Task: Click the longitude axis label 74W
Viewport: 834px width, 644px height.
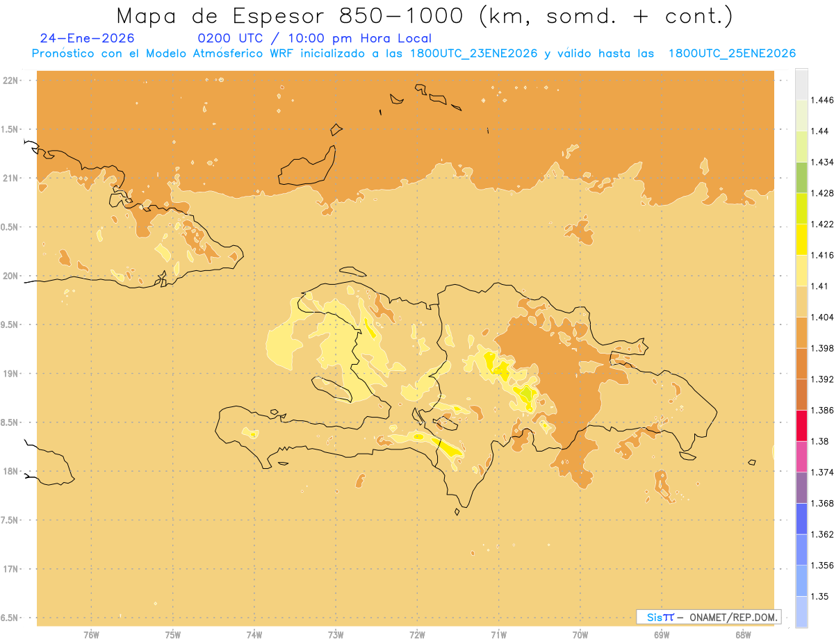Action: point(254,635)
